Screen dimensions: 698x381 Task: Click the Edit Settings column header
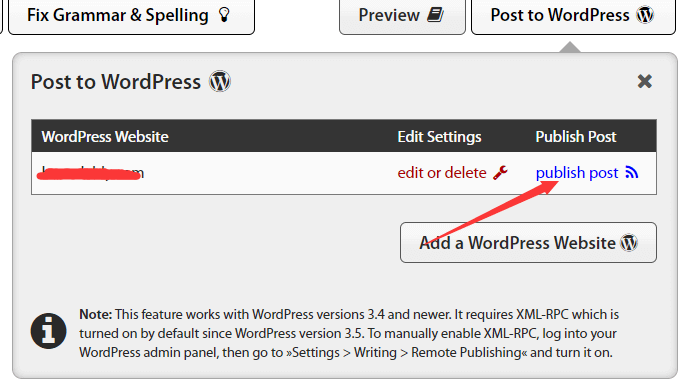(439, 137)
